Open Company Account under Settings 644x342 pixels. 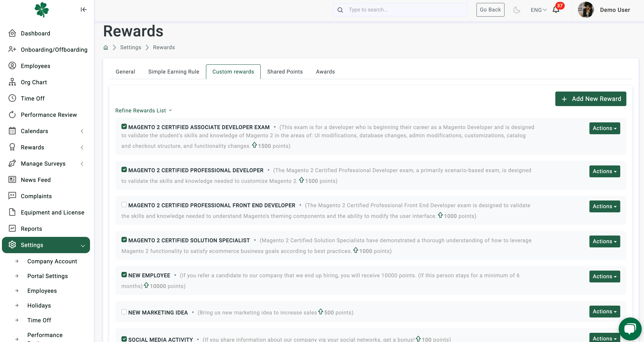tap(52, 261)
